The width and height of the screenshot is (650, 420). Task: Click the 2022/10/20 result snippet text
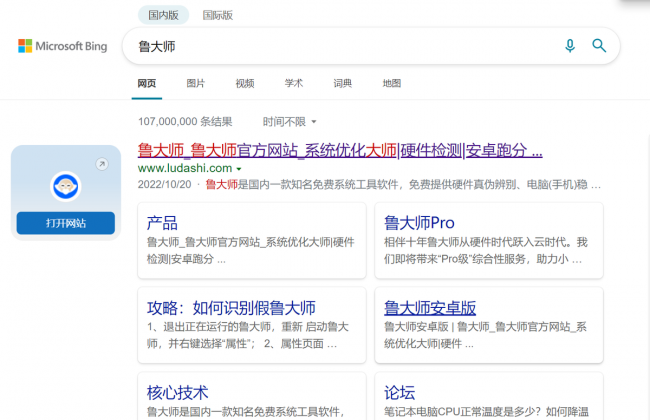(369, 185)
